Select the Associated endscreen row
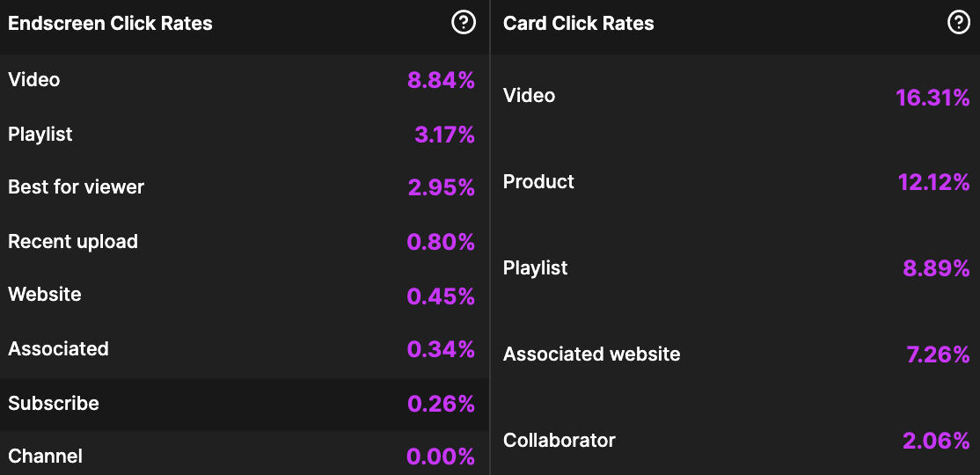The width and height of the screenshot is (980, 475). point(245,348)
